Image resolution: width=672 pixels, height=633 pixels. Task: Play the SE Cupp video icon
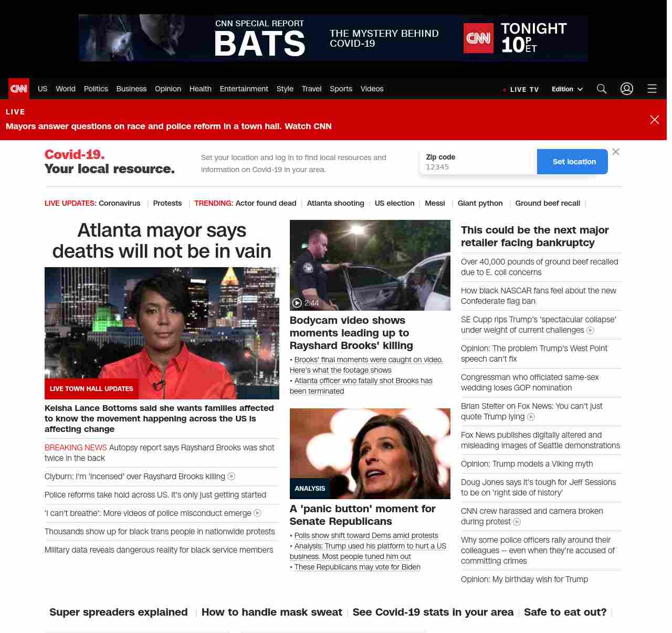(591, 330)
